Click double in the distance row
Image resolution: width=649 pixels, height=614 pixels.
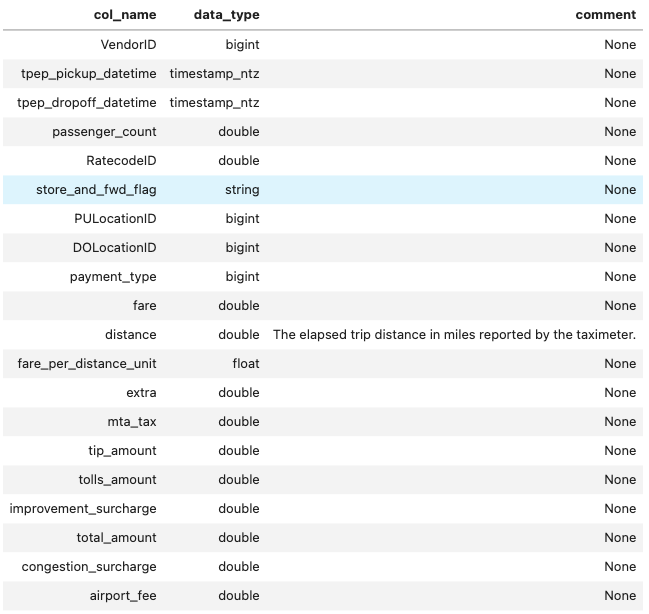239,335
